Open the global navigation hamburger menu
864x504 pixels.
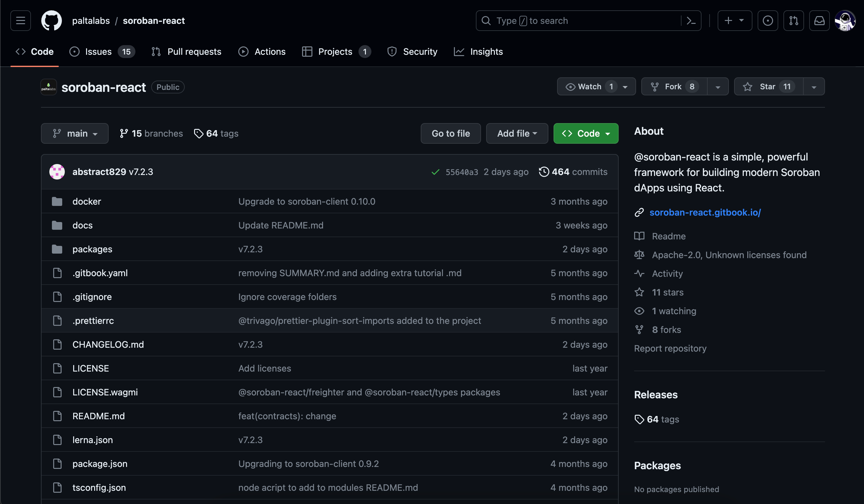[21, 21]
